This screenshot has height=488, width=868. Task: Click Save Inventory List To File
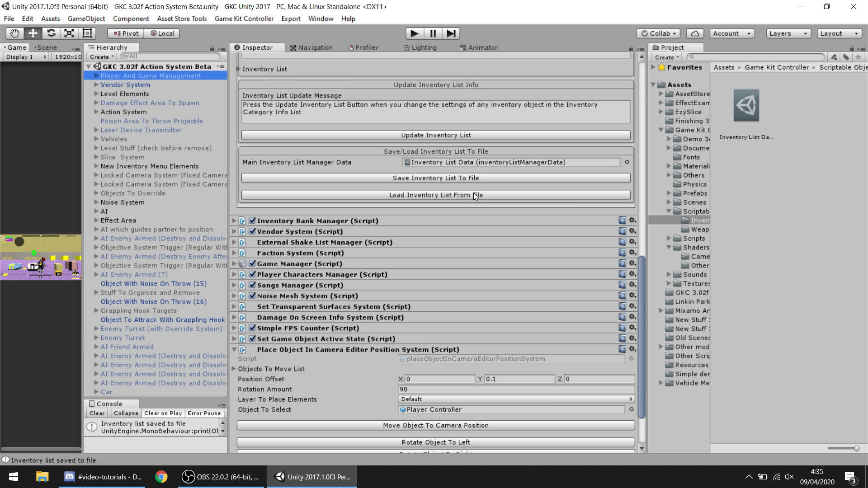pyautogui.click(x=435, y=178)
